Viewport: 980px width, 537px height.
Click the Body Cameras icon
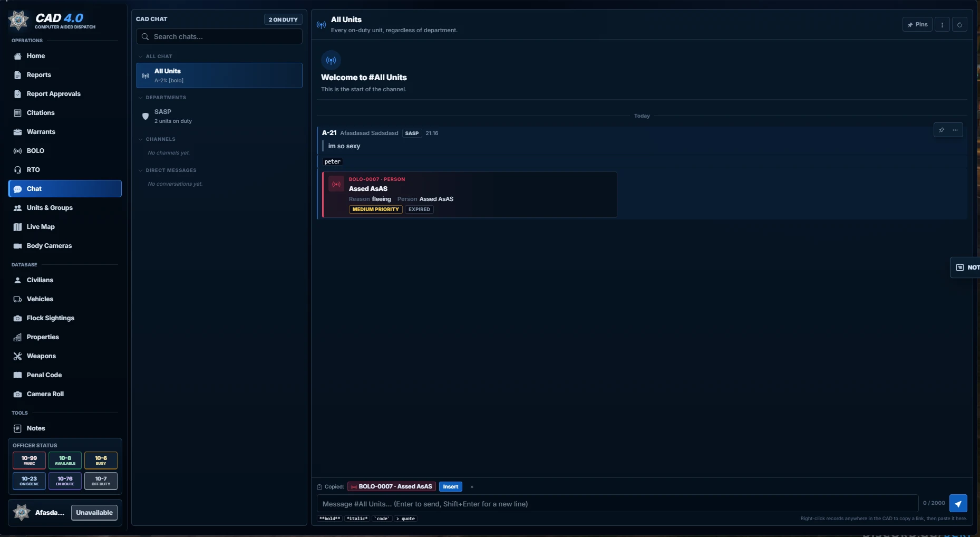click(17, 246)
